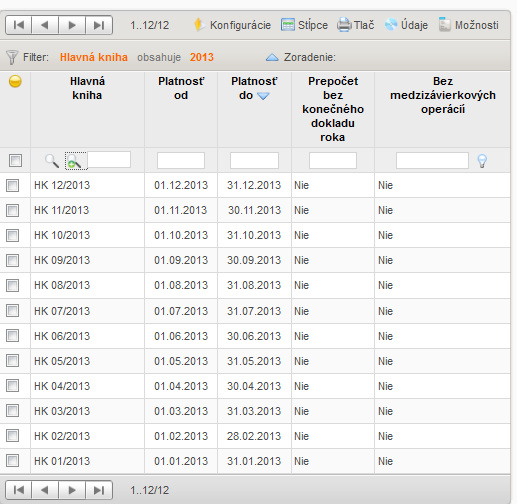Toggle the select-all checkbox in filter row
Image resolution: width=517 pixels, height=504 pixels.
pyautogui.click(x=15, y=160)
